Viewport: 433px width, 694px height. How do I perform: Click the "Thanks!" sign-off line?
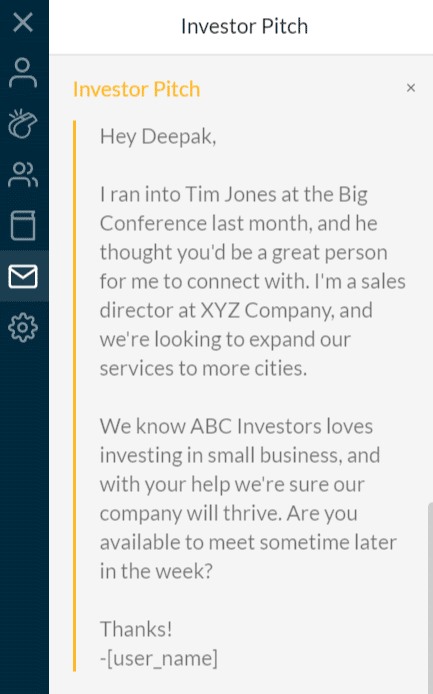point(136,629)
